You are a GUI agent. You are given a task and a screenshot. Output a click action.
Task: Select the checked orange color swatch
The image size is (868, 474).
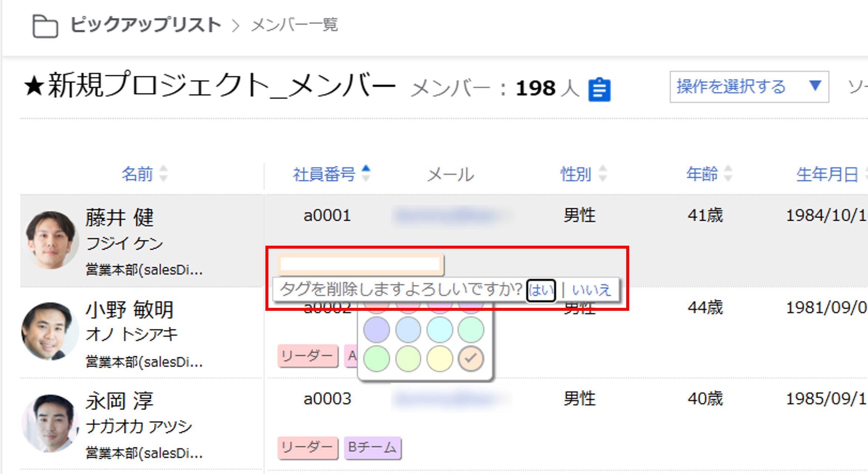tap(471, 359)
